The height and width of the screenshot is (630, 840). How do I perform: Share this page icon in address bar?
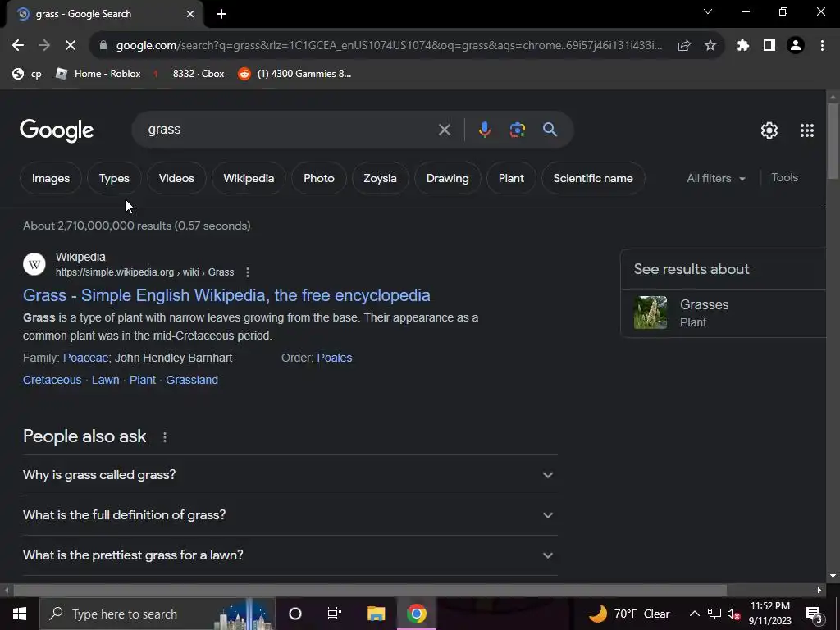pyautogui.click(x=684, y=46)
